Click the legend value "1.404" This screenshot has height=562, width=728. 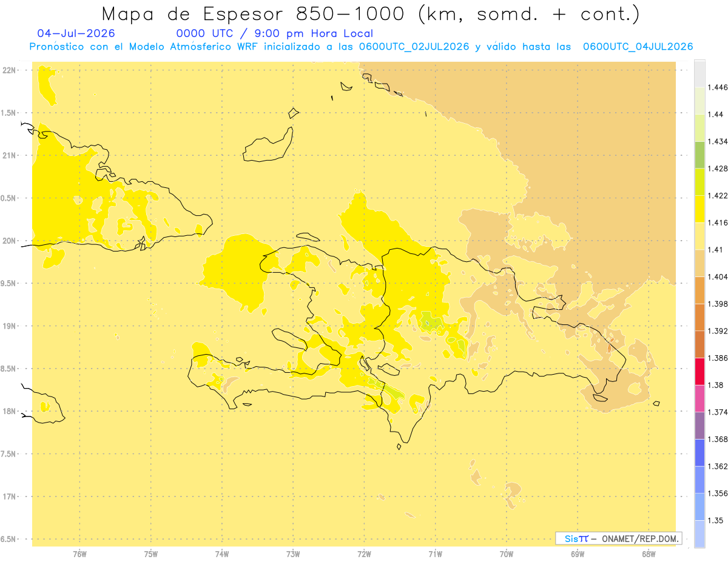(718, 276)
